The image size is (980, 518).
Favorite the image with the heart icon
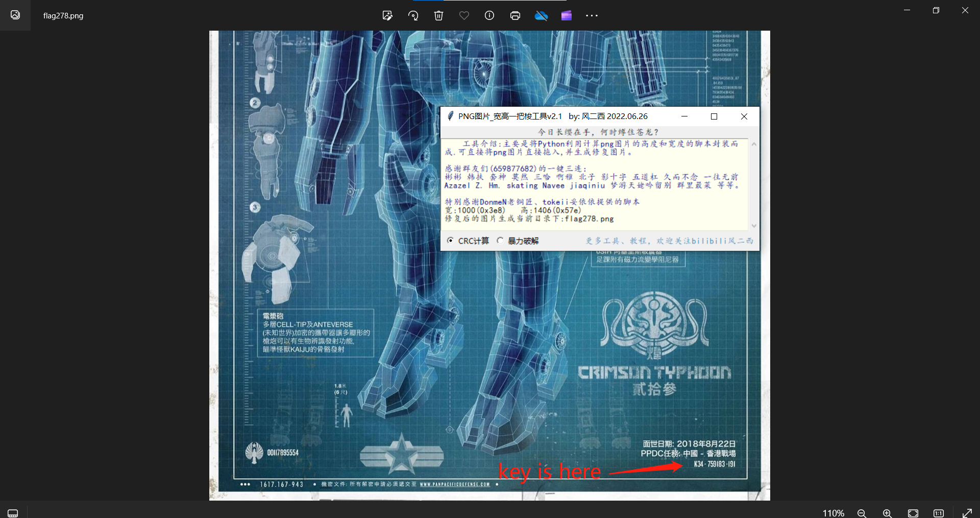pyautogui.click(x=464, y=16)
